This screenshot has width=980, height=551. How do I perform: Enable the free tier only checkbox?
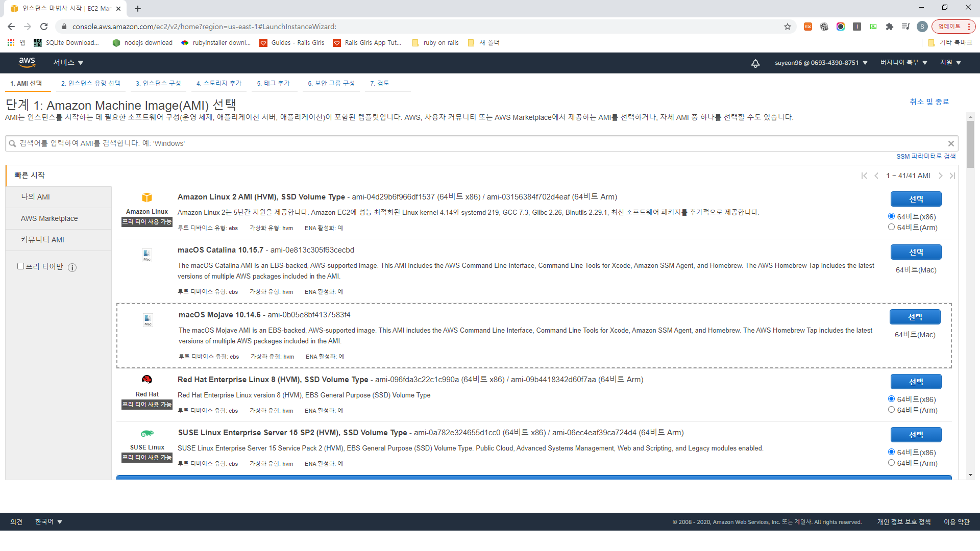21,266
